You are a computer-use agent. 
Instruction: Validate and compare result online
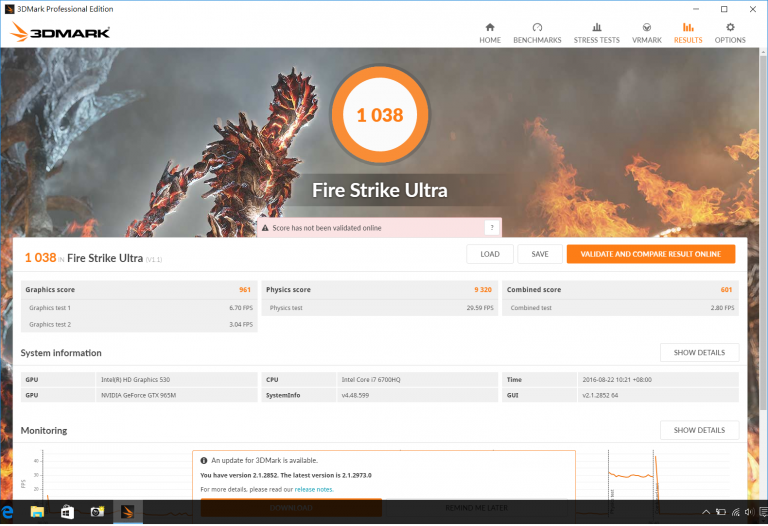[650, 254]
